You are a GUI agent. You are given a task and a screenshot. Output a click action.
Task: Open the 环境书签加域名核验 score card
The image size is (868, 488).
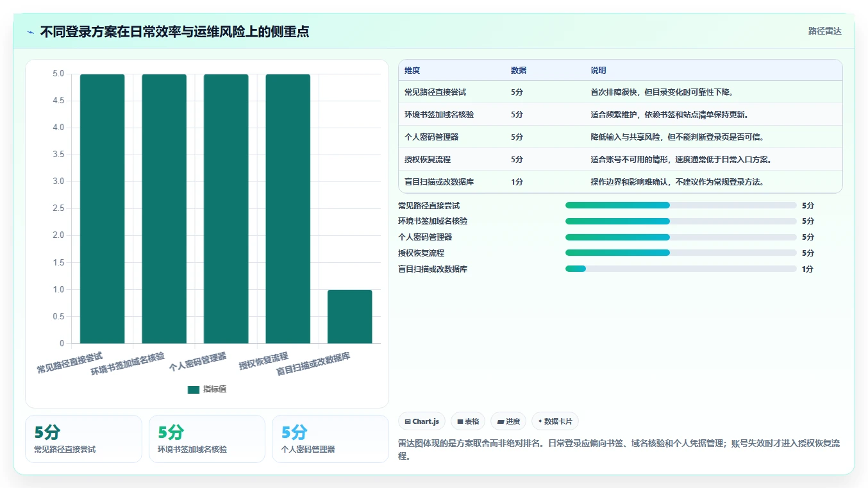tap(206, 439)
